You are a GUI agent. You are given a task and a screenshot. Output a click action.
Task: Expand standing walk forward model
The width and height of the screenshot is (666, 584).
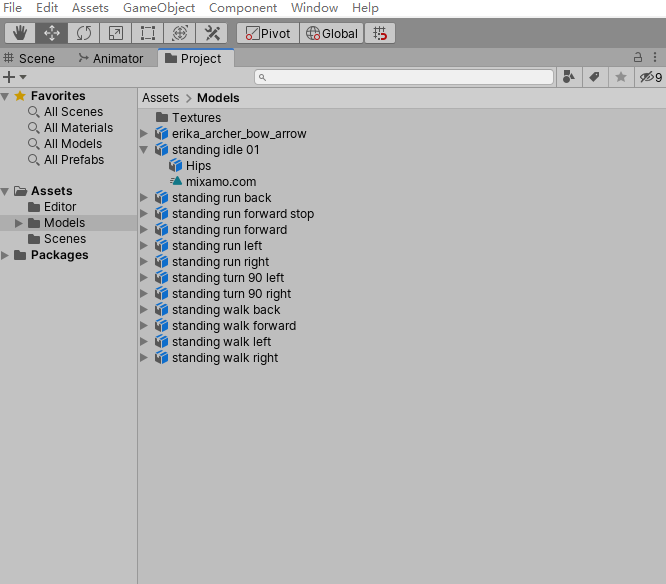(x=144, y=326)
